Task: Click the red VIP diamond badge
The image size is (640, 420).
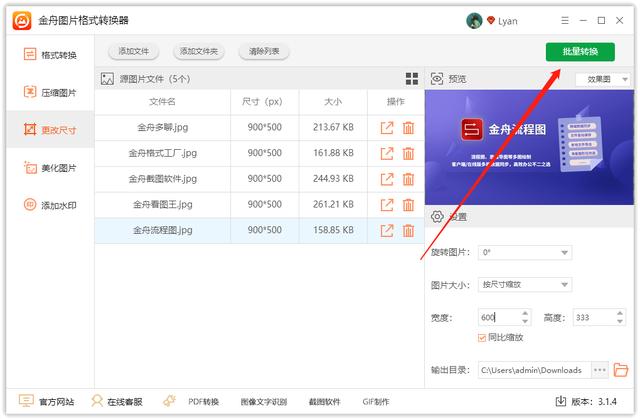Action: point(491,20)
